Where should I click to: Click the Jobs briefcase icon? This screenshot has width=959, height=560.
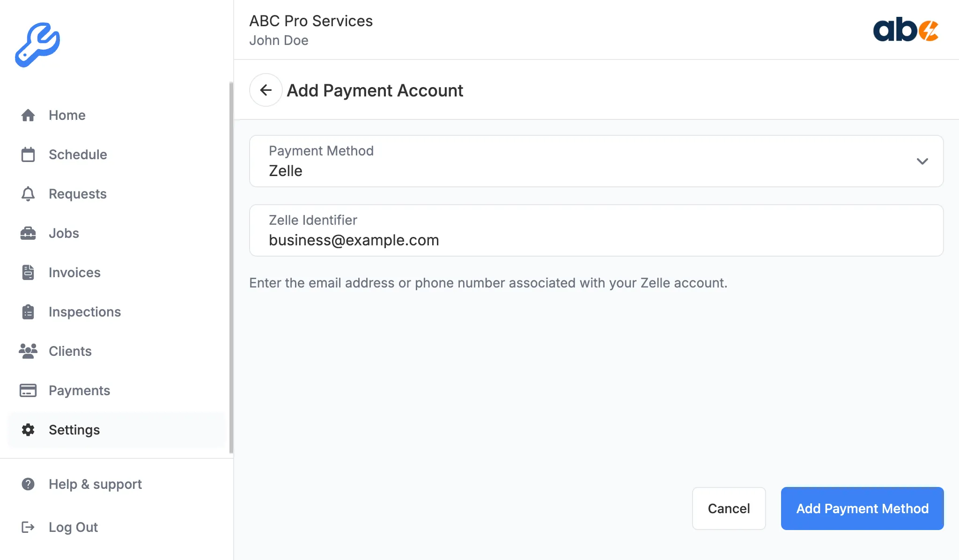[29, 233]
